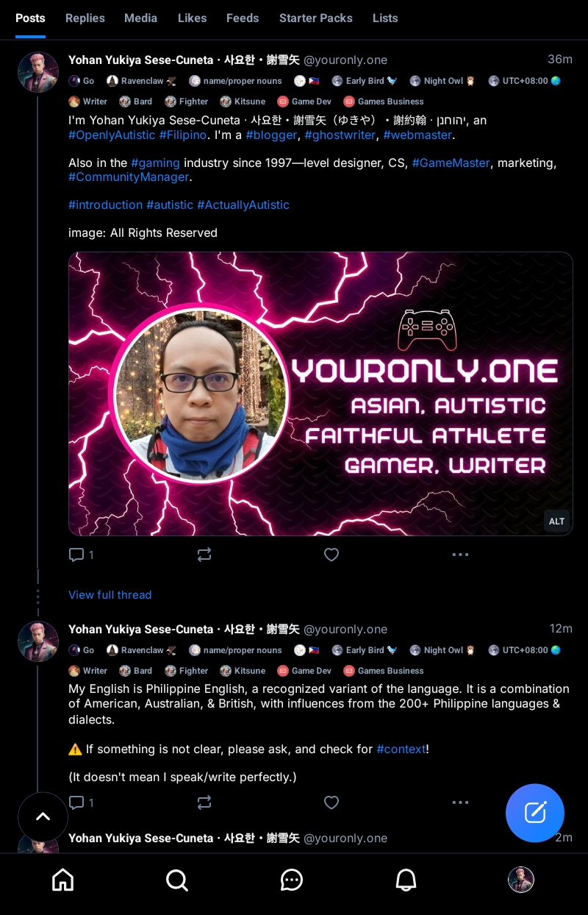Open the Search magnifier icon
This screenshot has height=915, width=588.
pos(177,880)
